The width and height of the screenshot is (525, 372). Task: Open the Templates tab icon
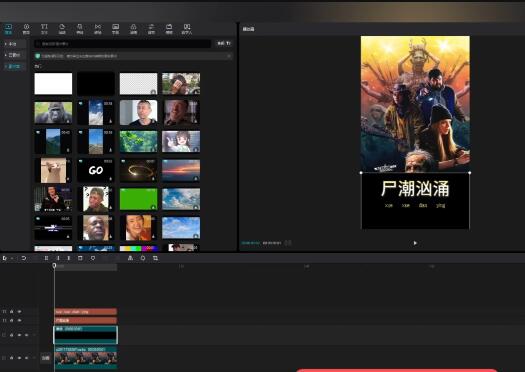(x=169, y=29)
